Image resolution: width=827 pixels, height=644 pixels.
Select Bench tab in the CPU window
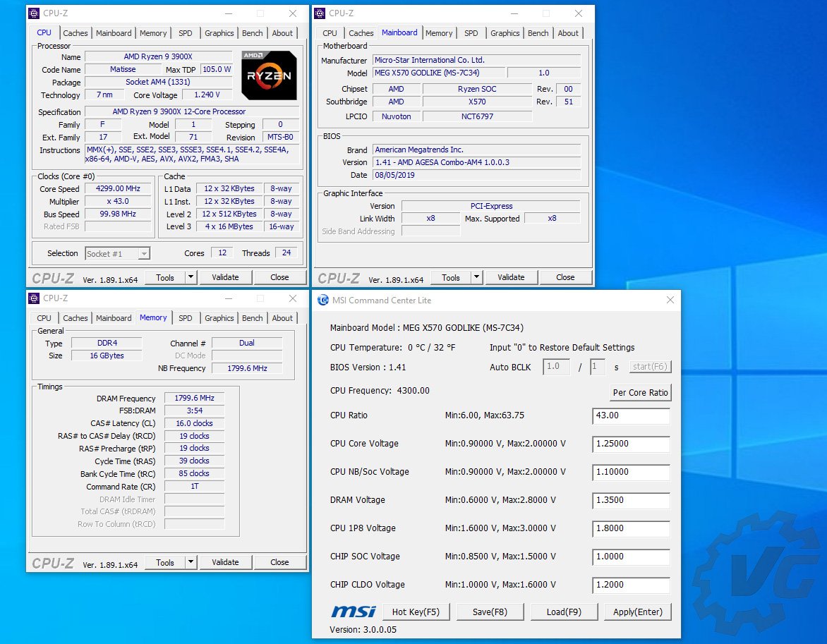pyautogui.click(x=252, y=33)
